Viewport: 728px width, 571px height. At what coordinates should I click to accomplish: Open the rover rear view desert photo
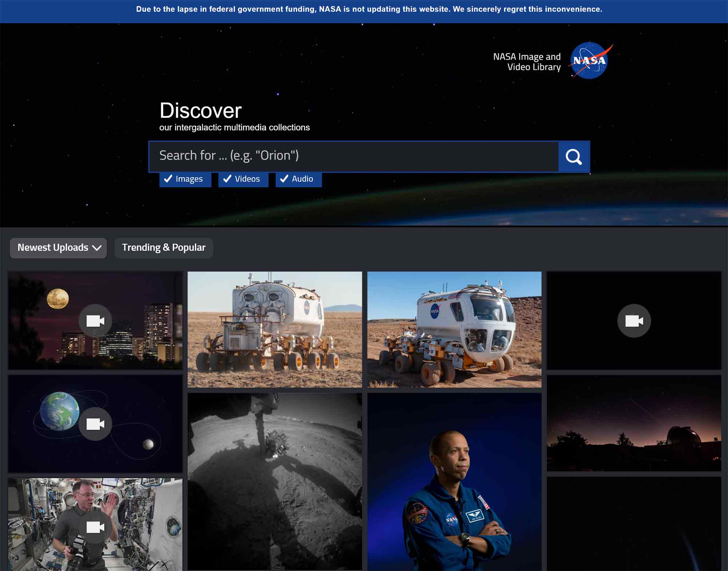(x=274, y=329)
